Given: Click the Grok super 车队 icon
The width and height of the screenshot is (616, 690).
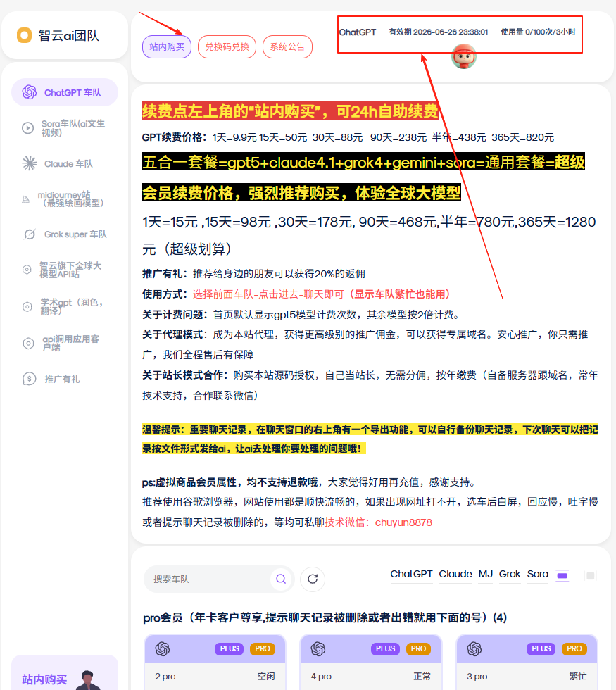Looking at the screenshot, I should [30, 234].
